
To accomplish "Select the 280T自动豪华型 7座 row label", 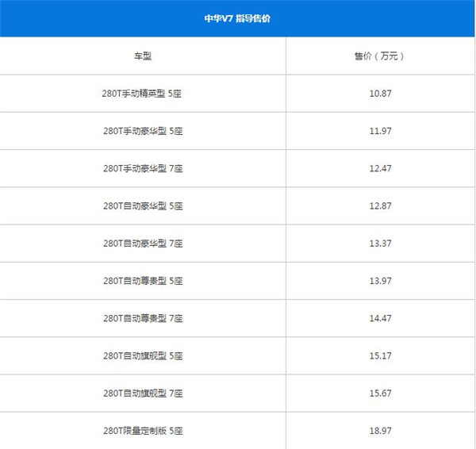I will click(143, 244).
